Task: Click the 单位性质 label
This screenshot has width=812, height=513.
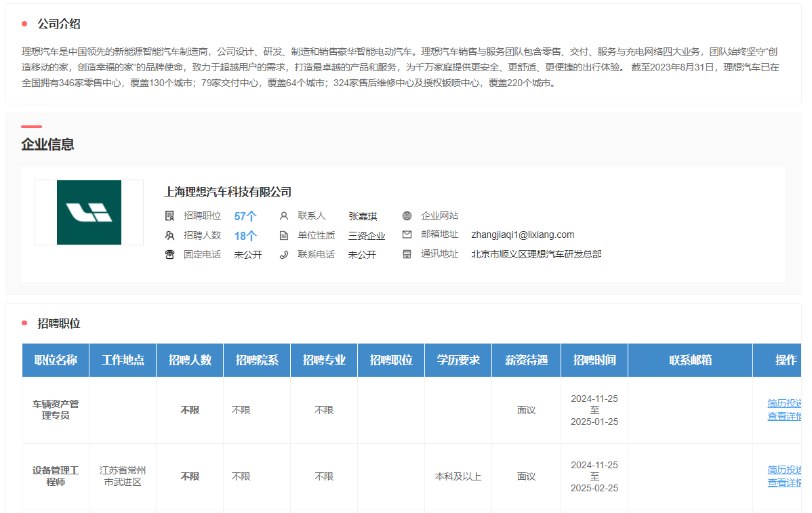Action: click(x=317, y=236)
